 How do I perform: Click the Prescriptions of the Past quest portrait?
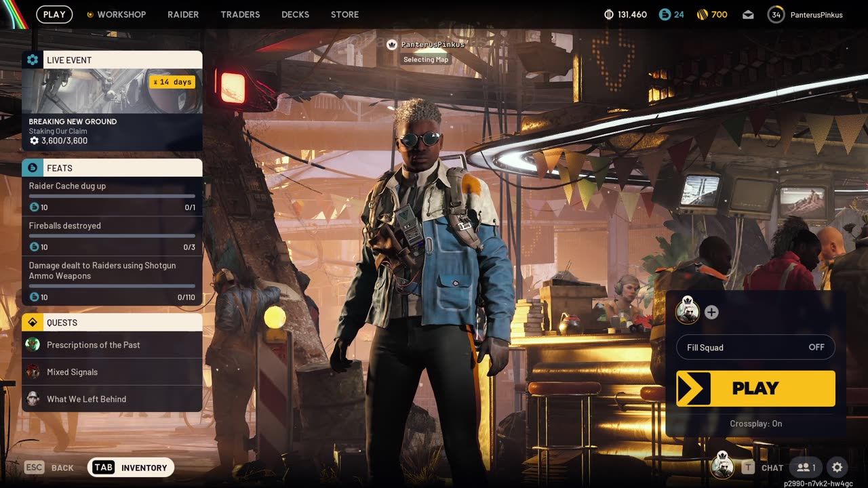tap(33, 344)
